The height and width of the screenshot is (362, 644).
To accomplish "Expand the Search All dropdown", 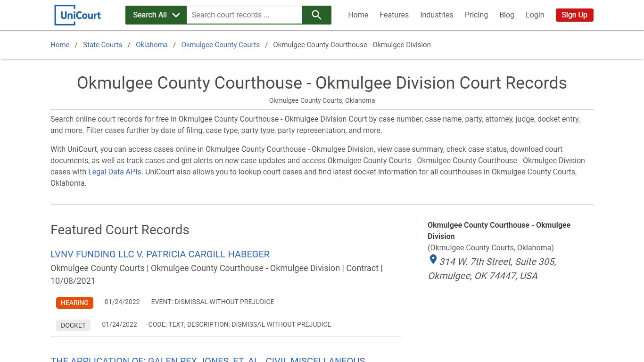I will pyautogui.click(x=156, y=15).
